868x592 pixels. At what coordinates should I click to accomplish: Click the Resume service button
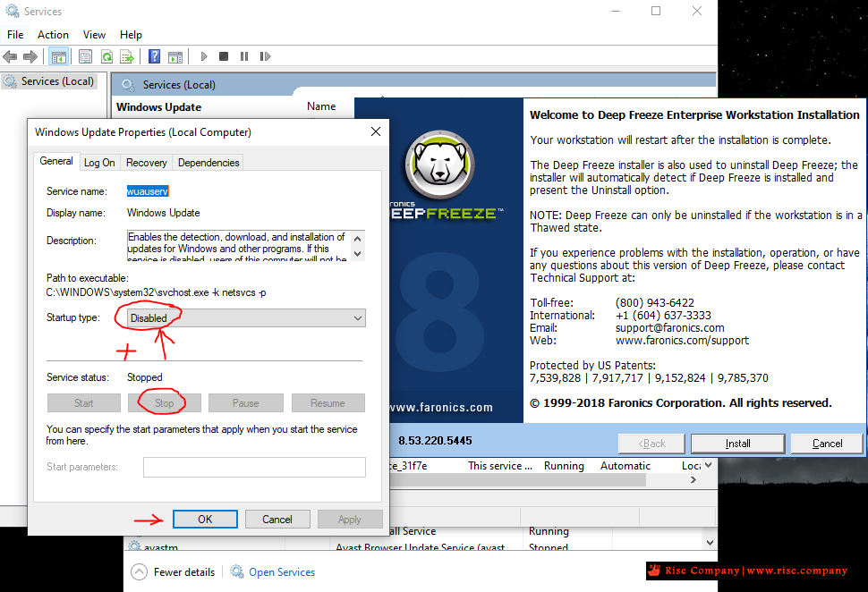pos(328,403)
